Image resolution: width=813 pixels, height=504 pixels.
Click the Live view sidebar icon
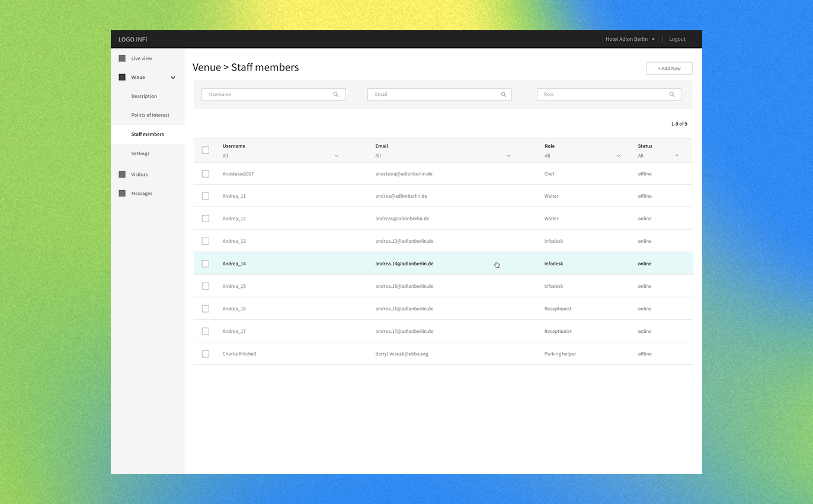tap(122, 59)
